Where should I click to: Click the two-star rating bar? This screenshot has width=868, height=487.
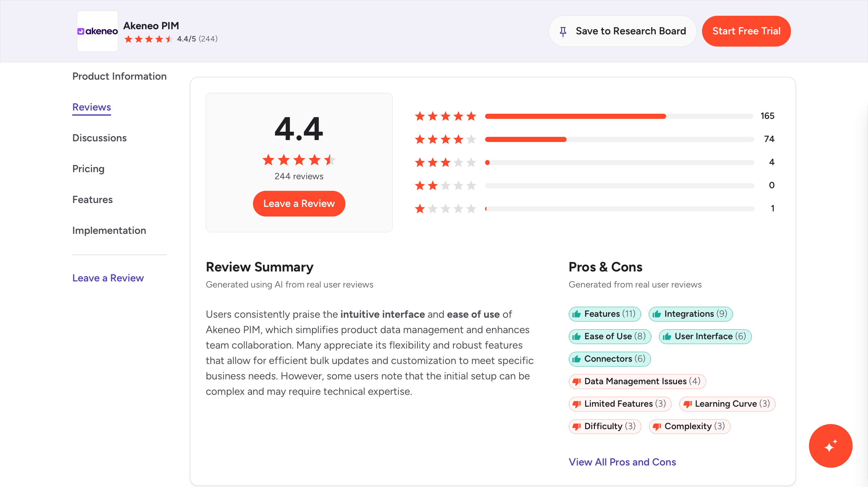[619, 185]
